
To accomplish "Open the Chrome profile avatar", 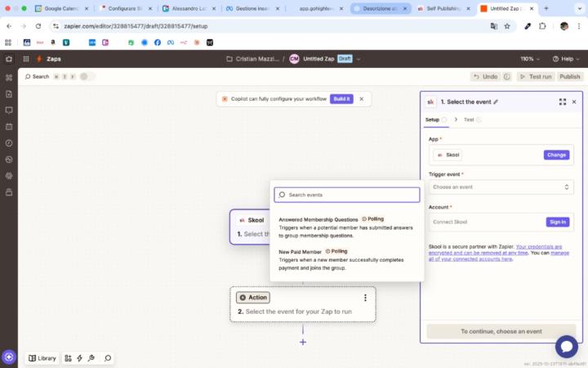I will [x=564, y=26].
